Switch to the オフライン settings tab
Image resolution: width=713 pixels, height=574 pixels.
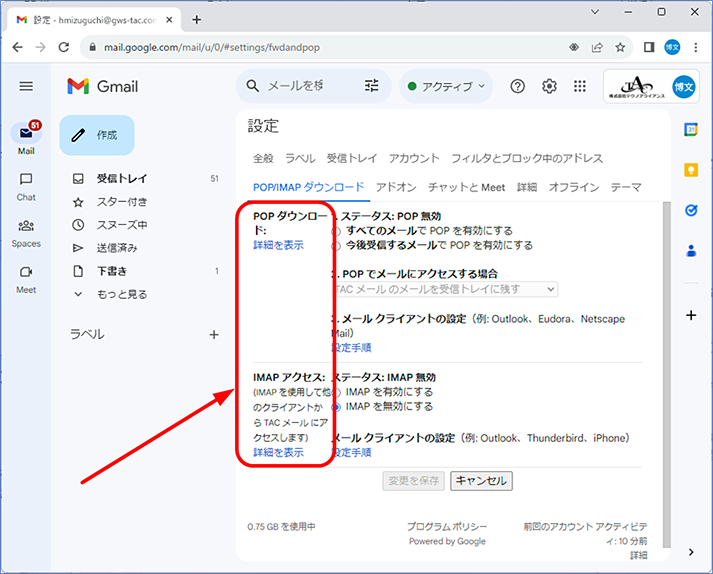[574, 187]
